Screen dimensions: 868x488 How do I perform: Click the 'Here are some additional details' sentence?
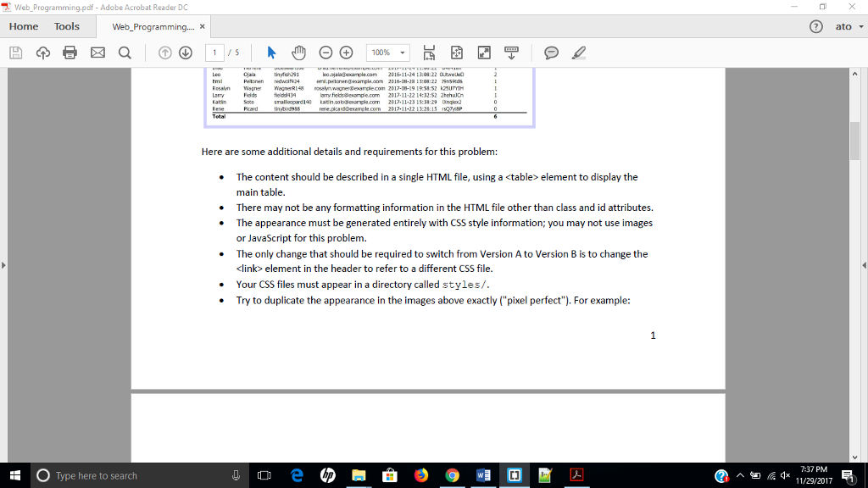(349, 152)
